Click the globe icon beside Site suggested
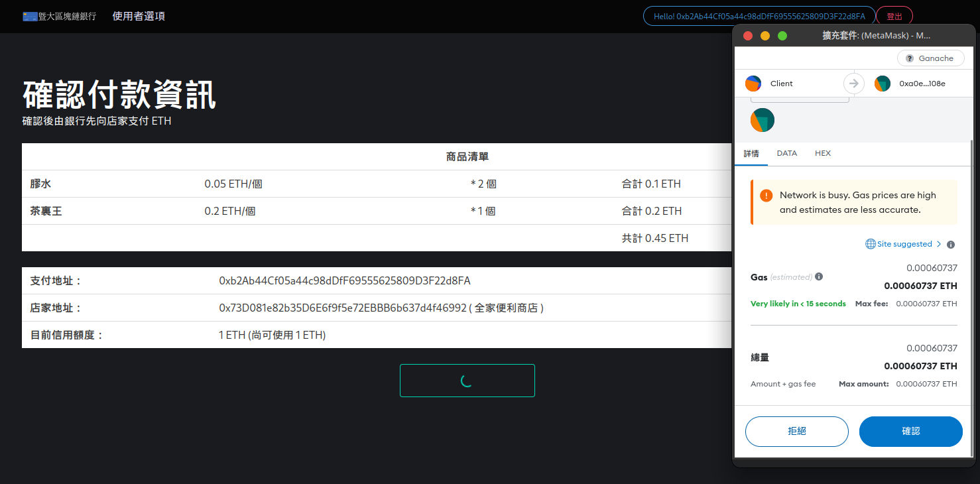The width and height of the screenshot is (980, 484). 871,244
